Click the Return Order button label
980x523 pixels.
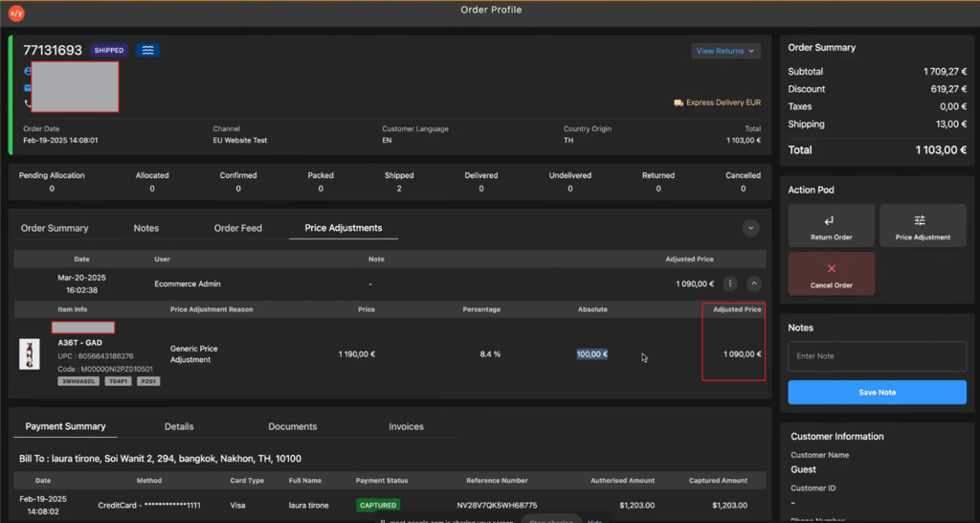pos(832,238)
